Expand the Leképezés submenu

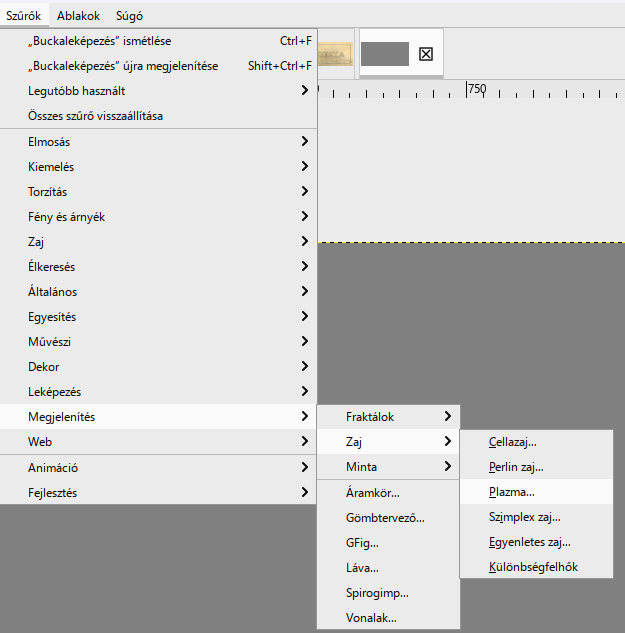pyautogui.click(x=158, y=392)
